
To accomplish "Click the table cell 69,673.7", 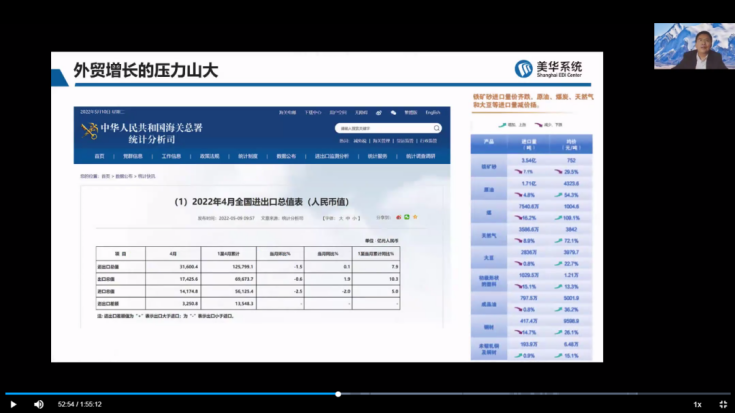I will [x=244, y=279].
